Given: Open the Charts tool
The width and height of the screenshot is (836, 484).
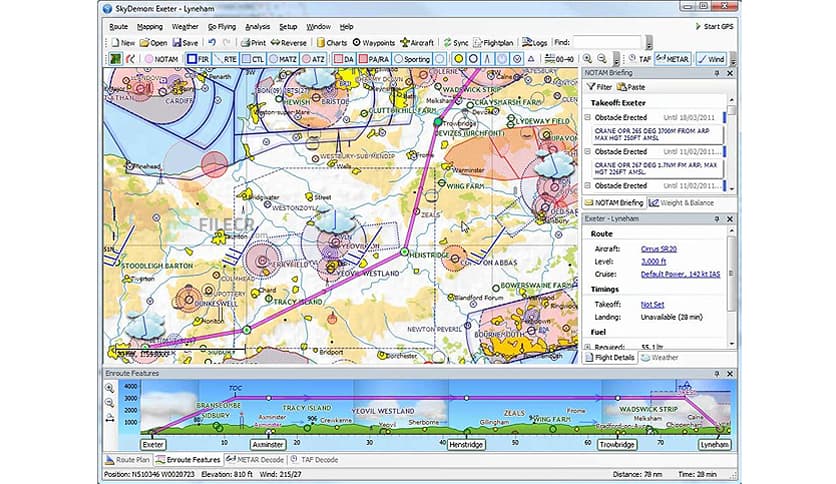Looking at the screenshot, I should [331, 43].
